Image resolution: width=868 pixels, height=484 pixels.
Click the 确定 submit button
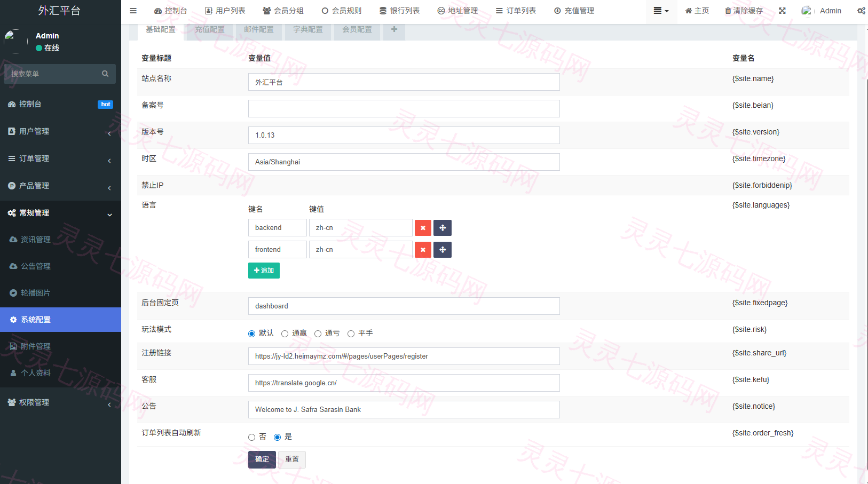pos(262,459)
